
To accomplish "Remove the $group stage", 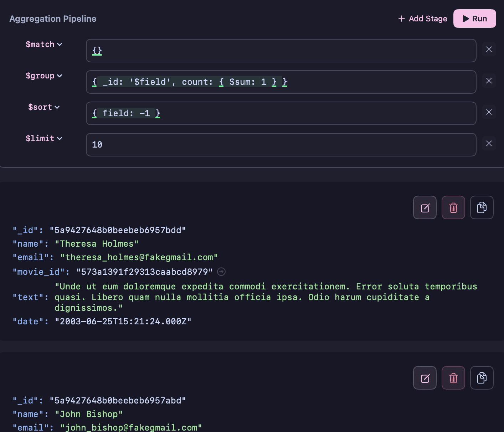I will (489, 81).
